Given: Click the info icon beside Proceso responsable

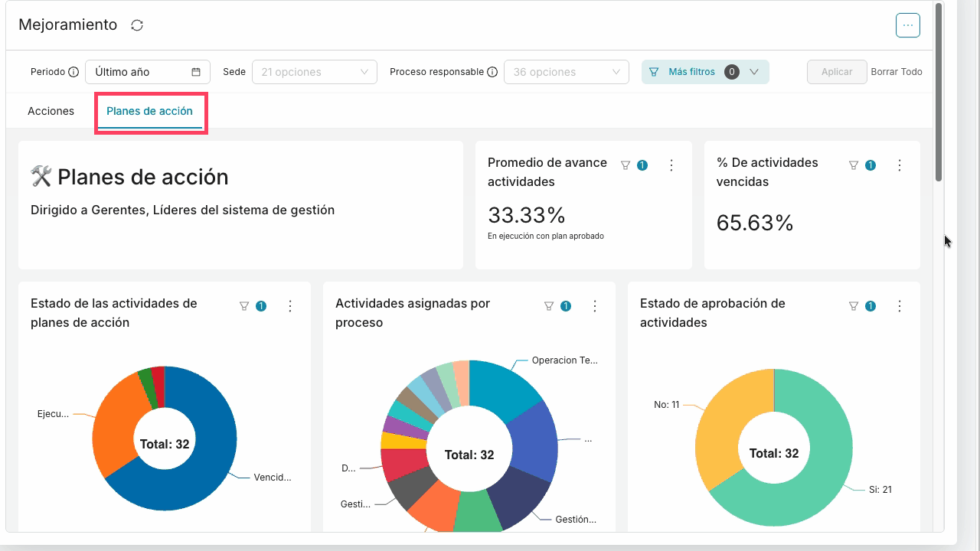Looking at the screenshot, I should coord(492,72).
